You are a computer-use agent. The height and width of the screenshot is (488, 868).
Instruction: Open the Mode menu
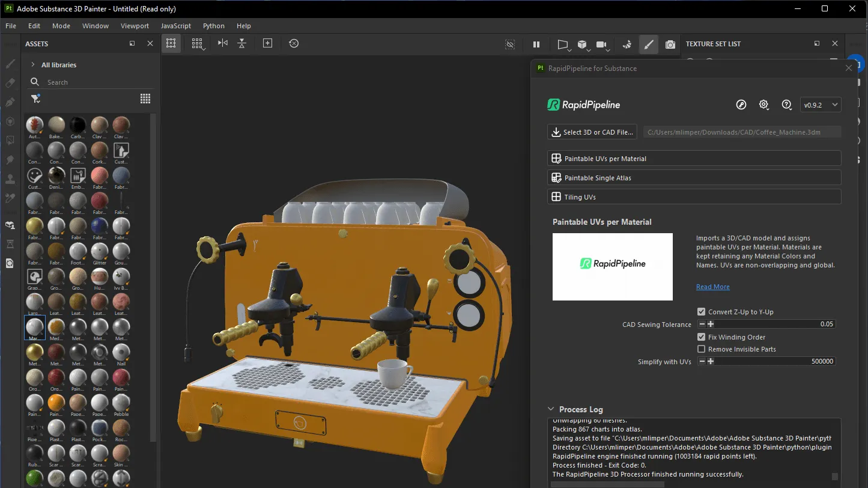coord(61,26)
